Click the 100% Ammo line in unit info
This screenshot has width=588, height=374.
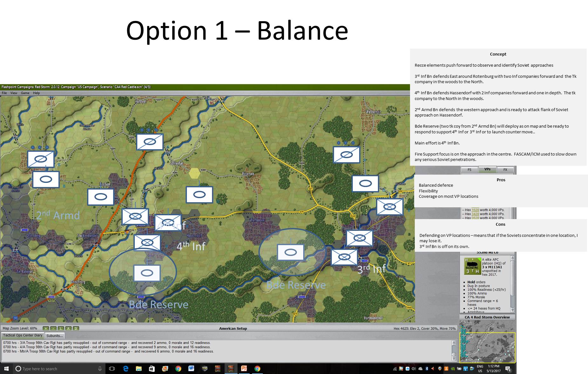click(477, 293)
